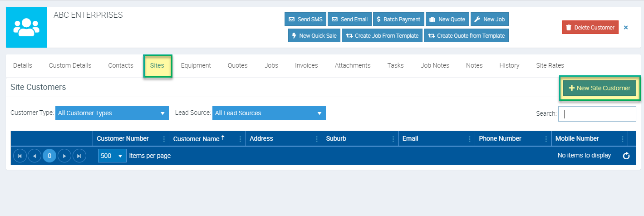Screen dimensions: 644x216
Task: Select the Invoices tab
Action: (306, 65)
